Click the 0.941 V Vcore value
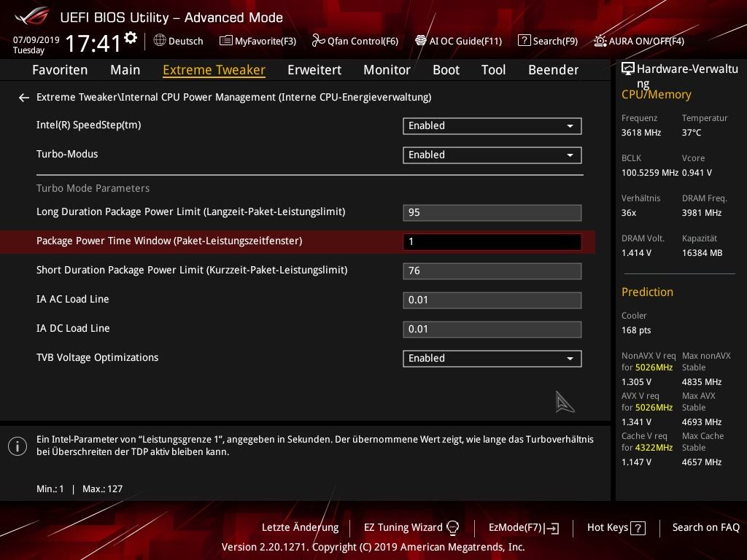The height and width of the screenshot is (560, 747). point(697,172)
